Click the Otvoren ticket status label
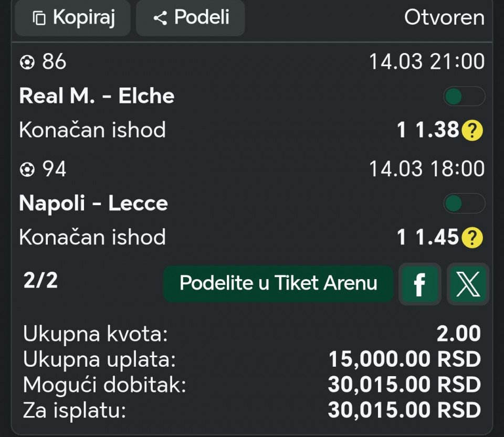504x437 pixels. 444,17
